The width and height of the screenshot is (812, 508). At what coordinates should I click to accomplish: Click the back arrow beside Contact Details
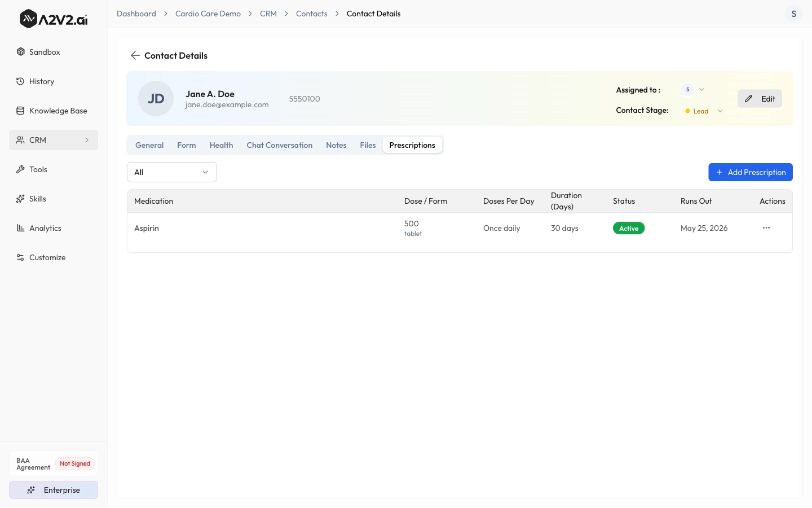point(135,55)
